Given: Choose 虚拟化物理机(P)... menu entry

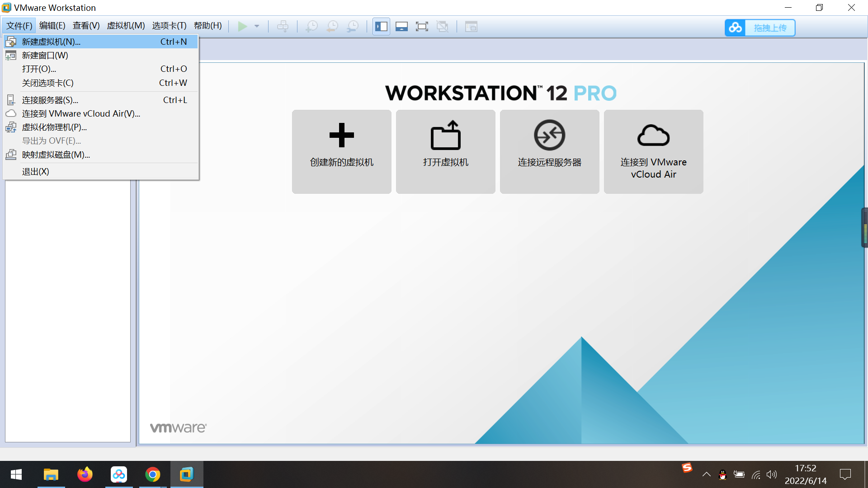Looking at the screenshot, I should (100, 127).
